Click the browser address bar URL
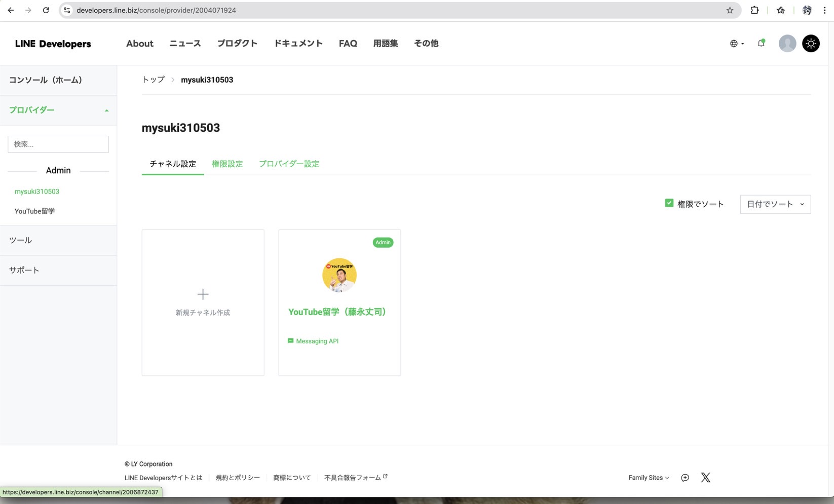The width and height of the screenshot is (834, 504). 156,10
